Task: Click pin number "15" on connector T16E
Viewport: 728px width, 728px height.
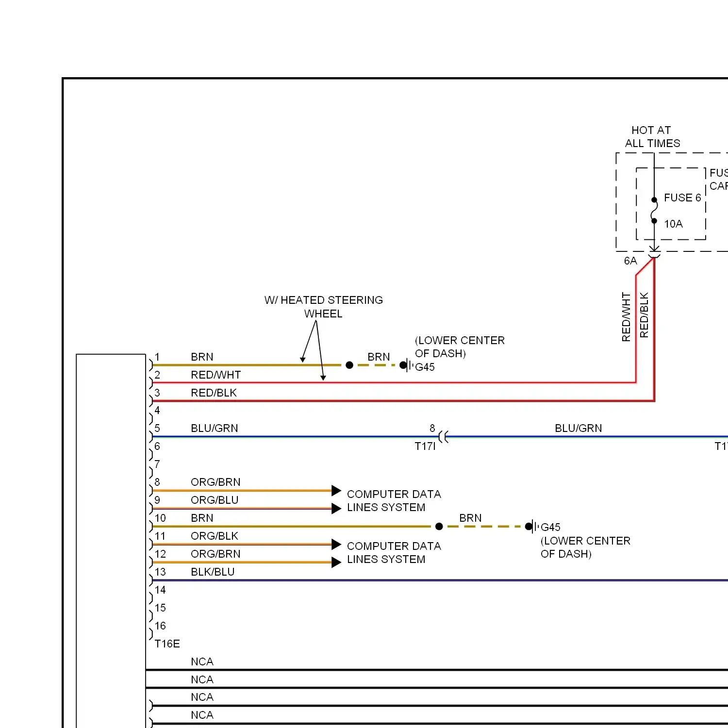Action: click(x=160, y=608)
